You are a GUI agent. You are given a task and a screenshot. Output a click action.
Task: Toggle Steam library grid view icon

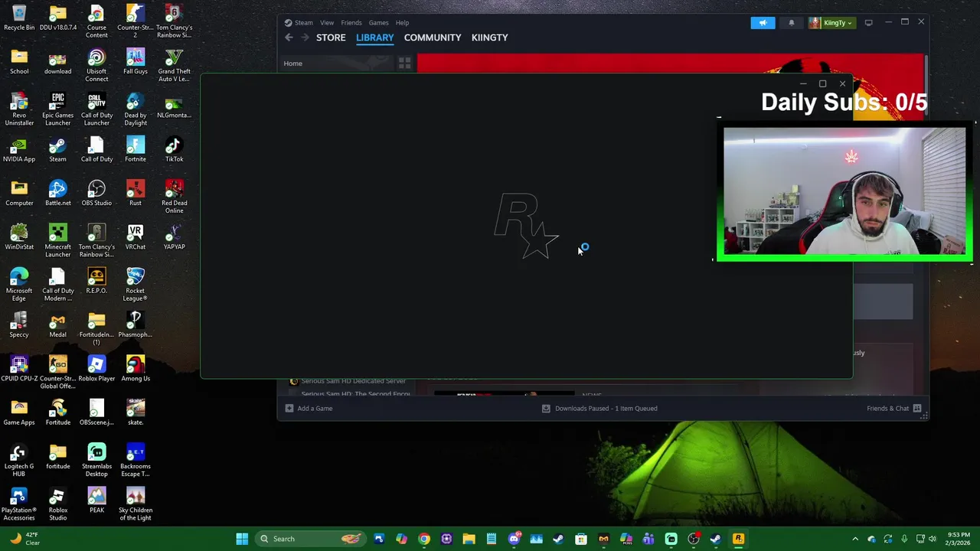[404, 64]
